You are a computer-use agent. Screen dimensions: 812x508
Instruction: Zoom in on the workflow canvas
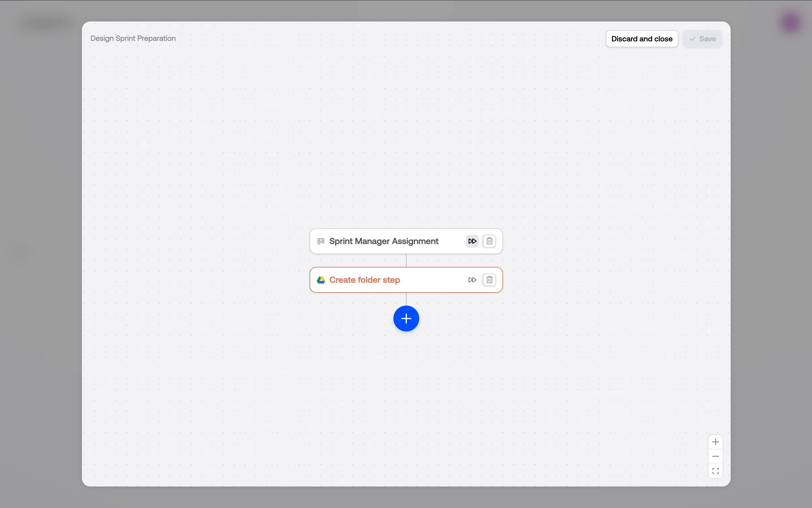tap(715, 442)
